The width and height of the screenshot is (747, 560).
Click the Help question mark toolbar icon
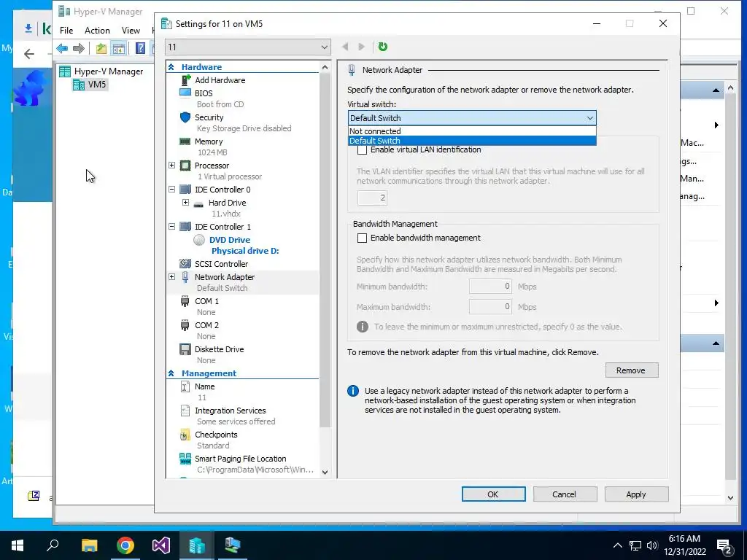coord(140,48)
